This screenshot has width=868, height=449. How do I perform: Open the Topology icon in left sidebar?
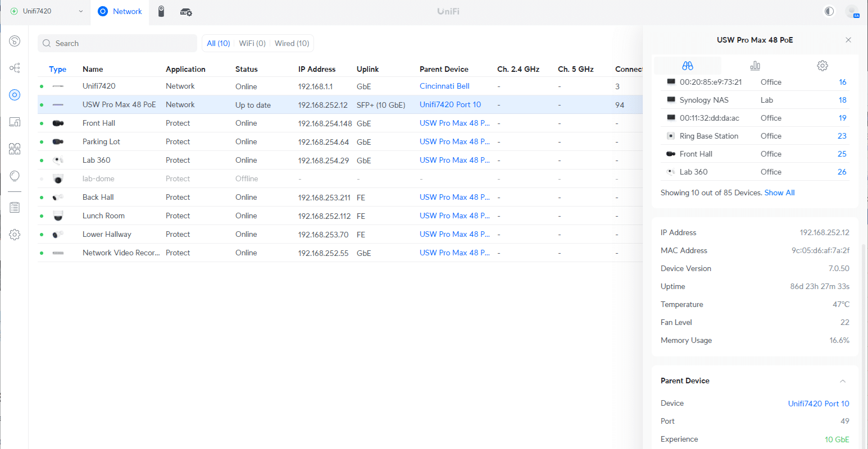click(15, 68)
